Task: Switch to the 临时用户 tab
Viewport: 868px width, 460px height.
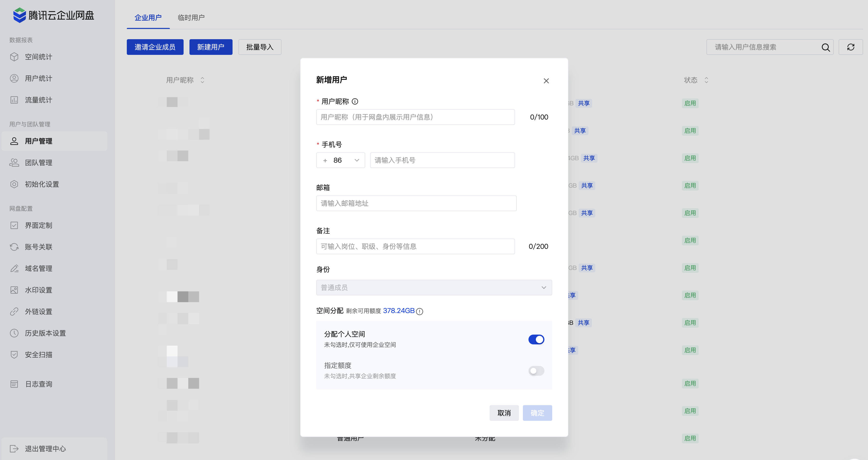Action: [x=191, y=18]
